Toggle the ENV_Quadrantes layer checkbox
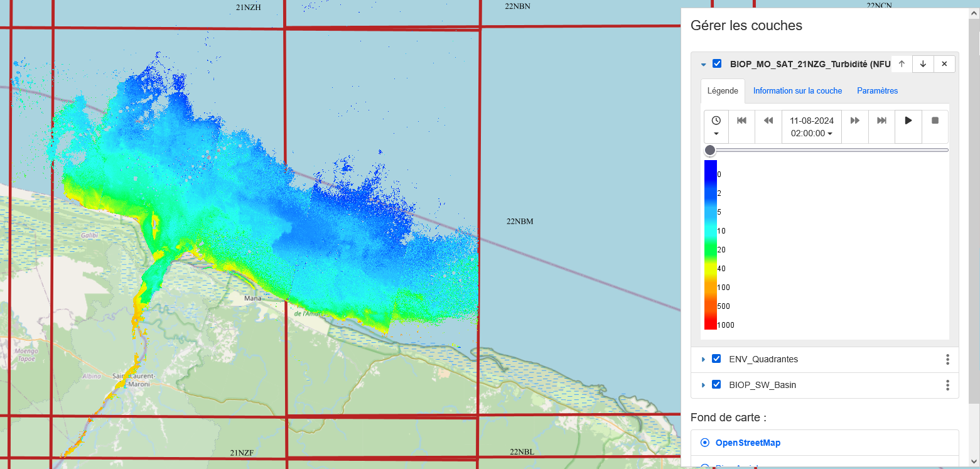The height and width of the screenshot is (469, 980). (x=716, y=359)
